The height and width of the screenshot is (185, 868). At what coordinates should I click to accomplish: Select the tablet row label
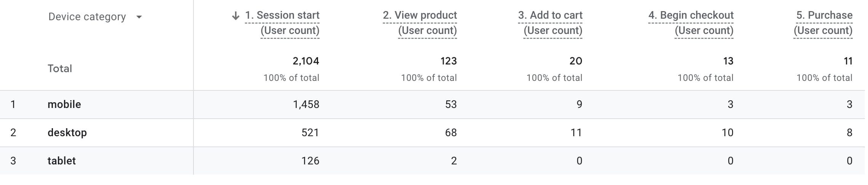pyautogui.click(x=62, y=161)
